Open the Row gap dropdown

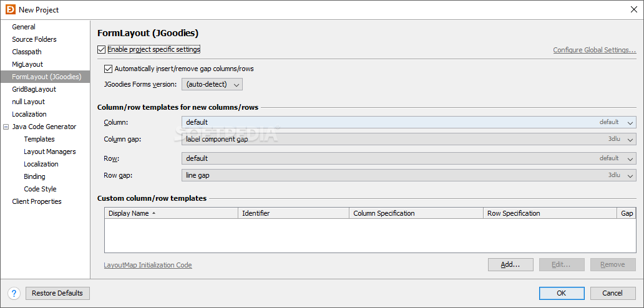[630, 176]
